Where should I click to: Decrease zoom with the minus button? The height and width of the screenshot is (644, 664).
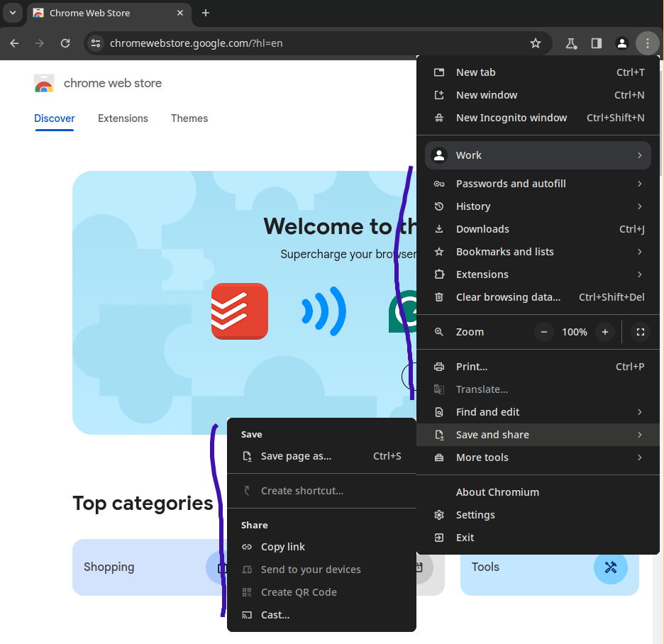(x=544, y=332)
